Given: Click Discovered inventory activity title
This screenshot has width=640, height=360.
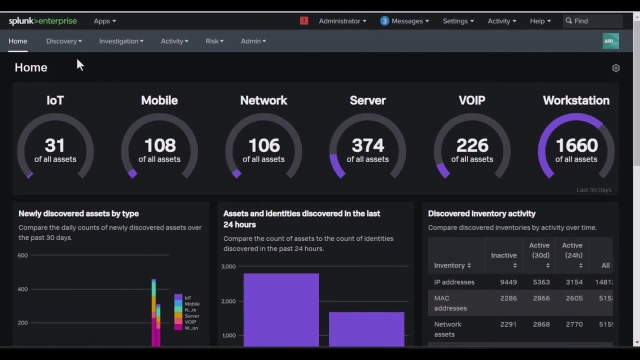Looking at the screenshot, I should (482, 213).
